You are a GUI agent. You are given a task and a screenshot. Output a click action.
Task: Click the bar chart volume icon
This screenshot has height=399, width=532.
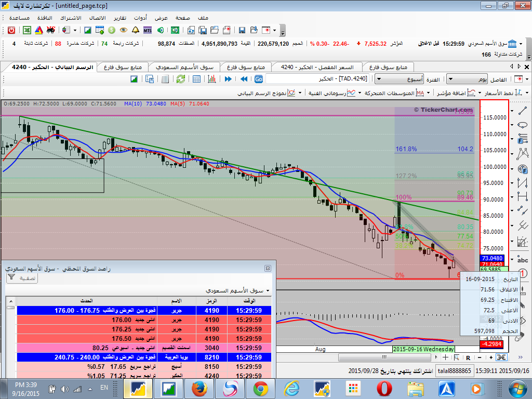coord(212,79)
